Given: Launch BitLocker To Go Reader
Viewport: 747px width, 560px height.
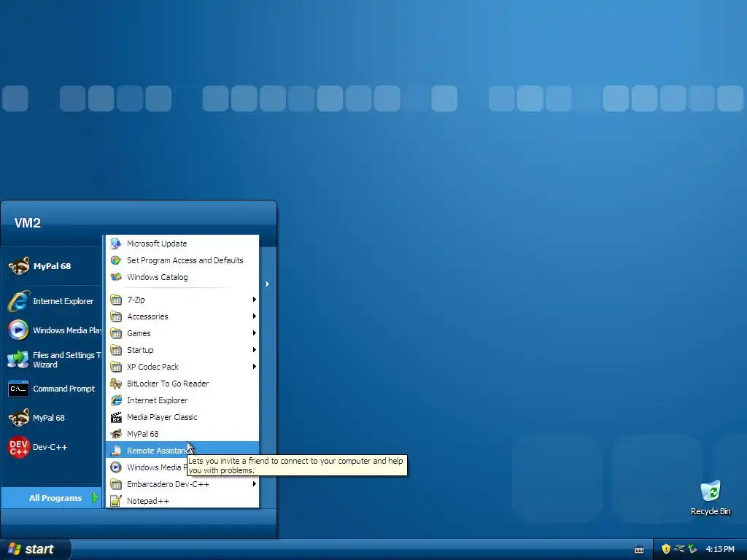Looking at the screenshot, I should pyautogui.click(x=182, y=384).
